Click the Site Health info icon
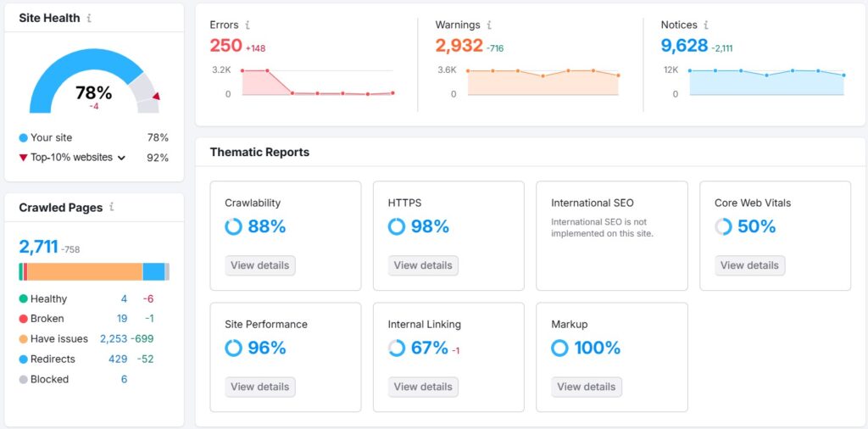Screen dimensions: 868x429 88,18
